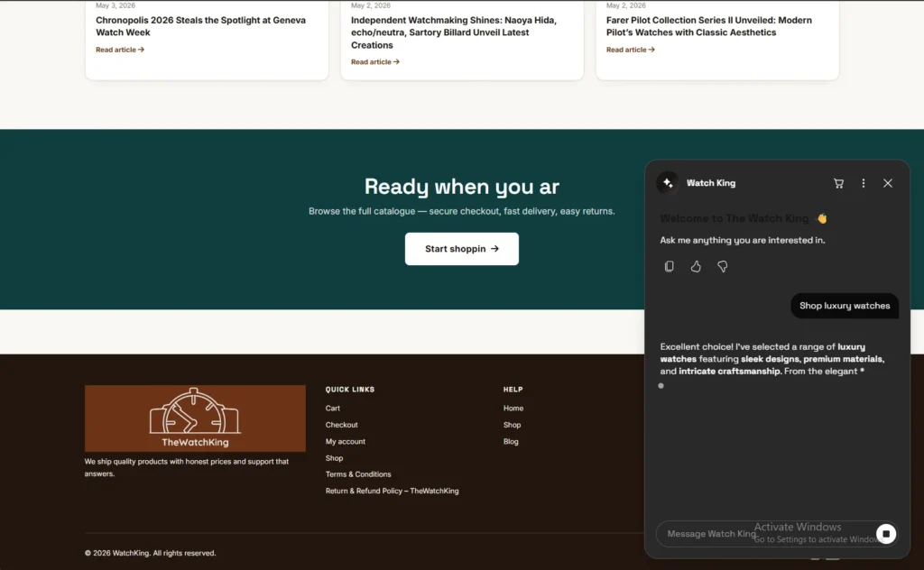Viewport: 924px width, 570px height.
Task: Open Cart in Quick Links
Action: pos(332,408)
